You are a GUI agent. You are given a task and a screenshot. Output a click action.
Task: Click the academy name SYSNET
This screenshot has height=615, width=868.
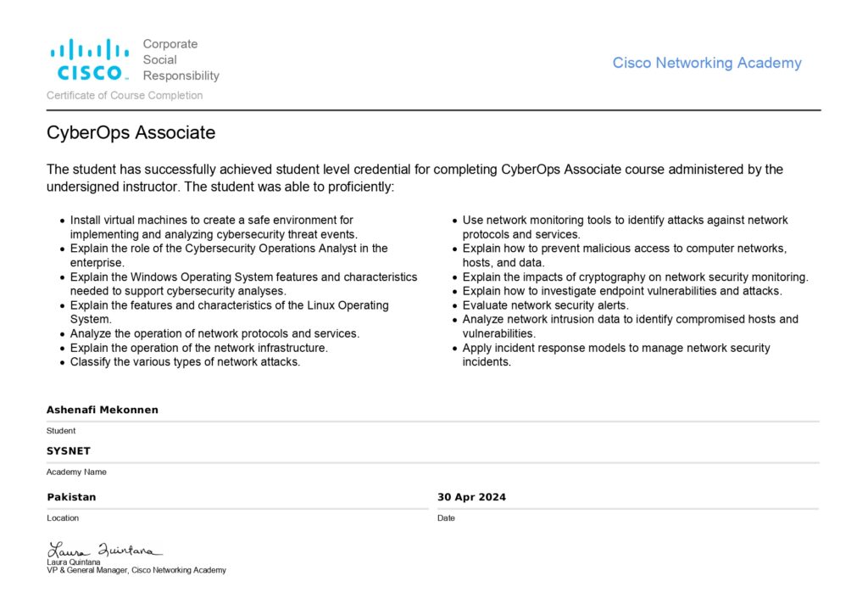tap(69, 450)
